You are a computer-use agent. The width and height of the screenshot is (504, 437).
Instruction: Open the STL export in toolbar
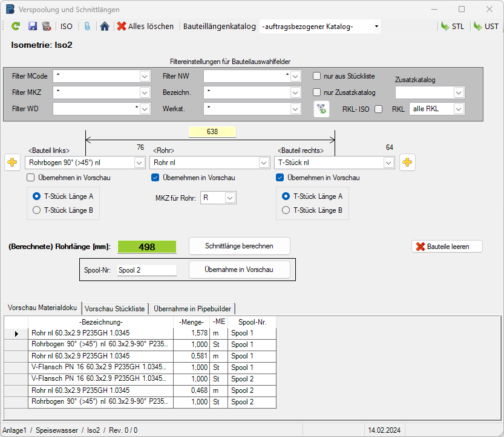click(453, 27)
